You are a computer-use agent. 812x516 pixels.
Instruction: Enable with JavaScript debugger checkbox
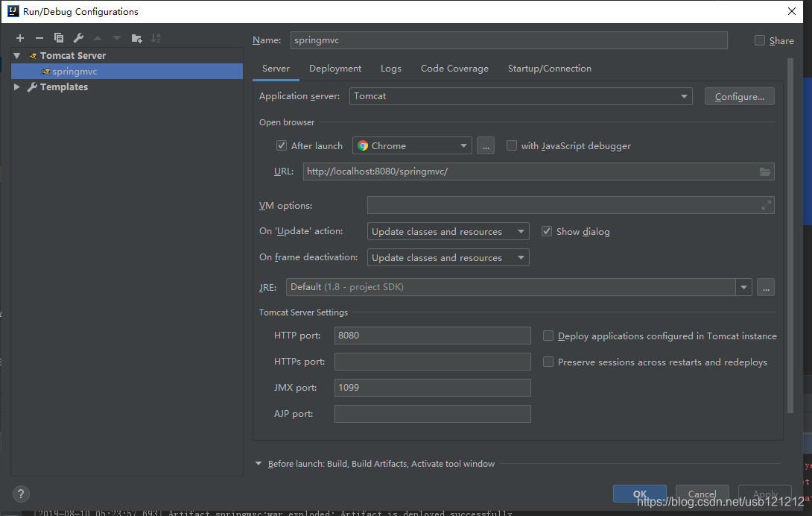(x=512, y=145)
